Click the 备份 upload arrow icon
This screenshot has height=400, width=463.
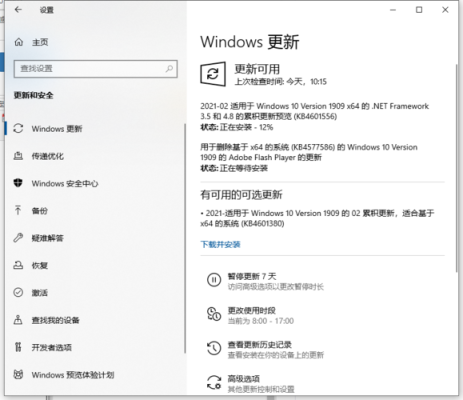(18, 210)
